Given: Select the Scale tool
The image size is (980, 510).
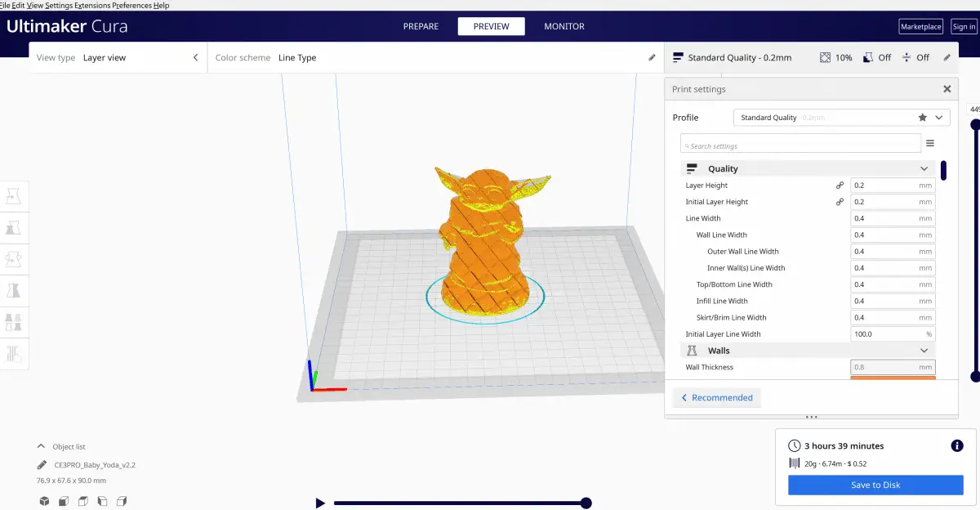Looking at the screenshot, I should tap(14, 227).
